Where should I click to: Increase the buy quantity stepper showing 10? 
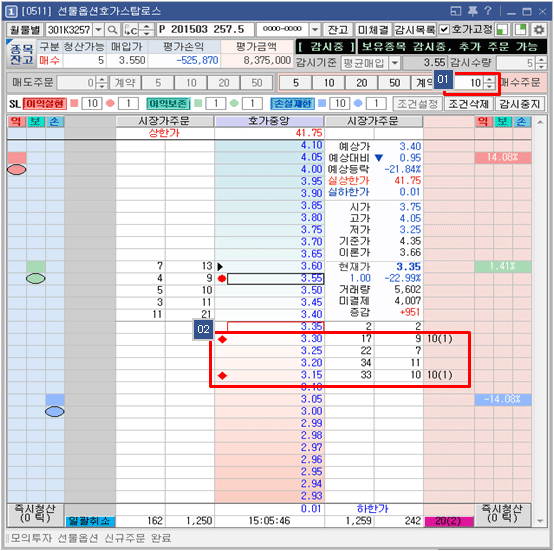click(x=489, y=80)
